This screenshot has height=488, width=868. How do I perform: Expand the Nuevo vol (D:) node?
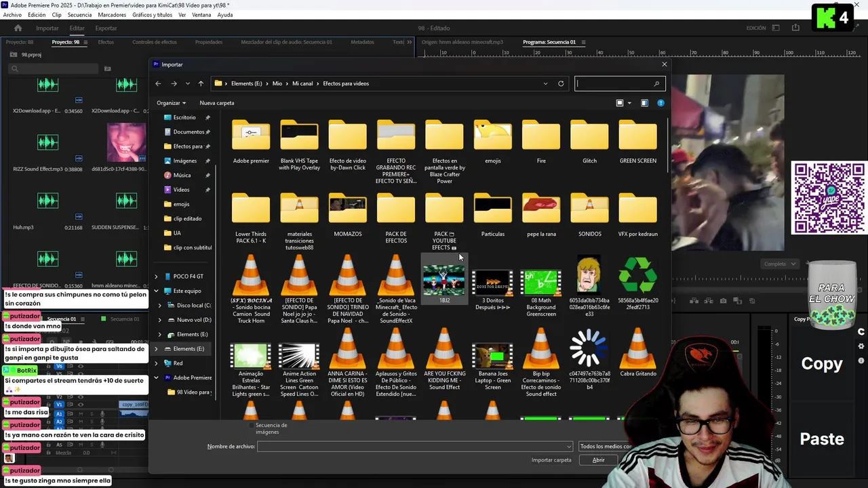160,320
